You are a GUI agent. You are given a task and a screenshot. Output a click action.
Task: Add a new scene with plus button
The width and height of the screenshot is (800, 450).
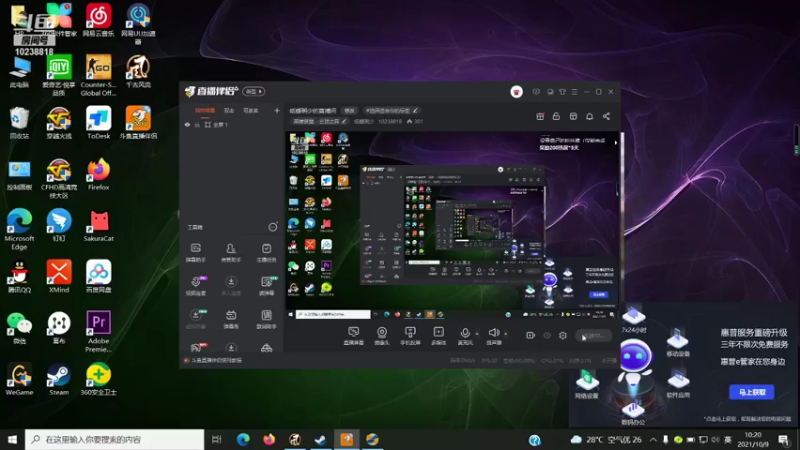click(277, 110)
